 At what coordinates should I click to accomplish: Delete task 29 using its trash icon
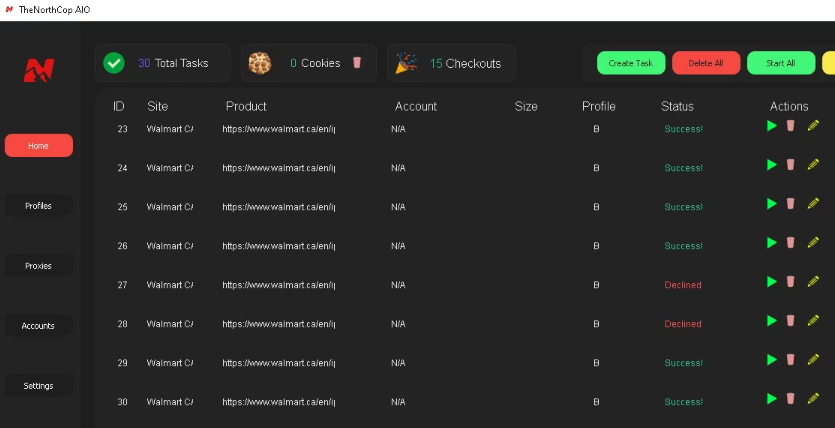coord(790,359)
